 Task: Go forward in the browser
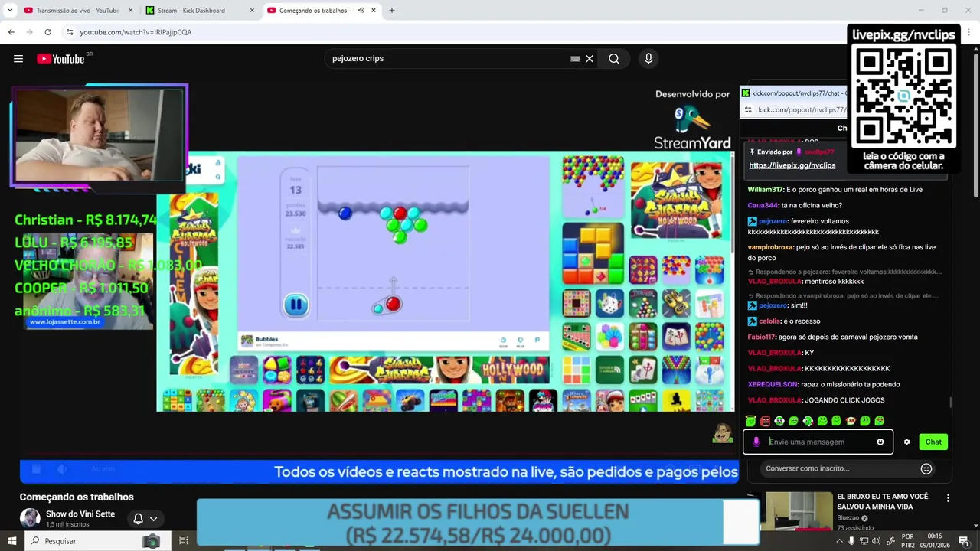click(29, 32)
